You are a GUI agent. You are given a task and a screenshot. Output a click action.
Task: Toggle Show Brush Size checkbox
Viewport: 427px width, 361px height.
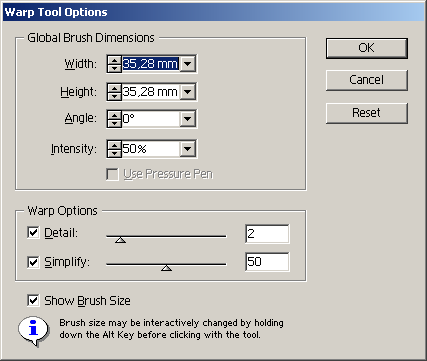(33, 301)
